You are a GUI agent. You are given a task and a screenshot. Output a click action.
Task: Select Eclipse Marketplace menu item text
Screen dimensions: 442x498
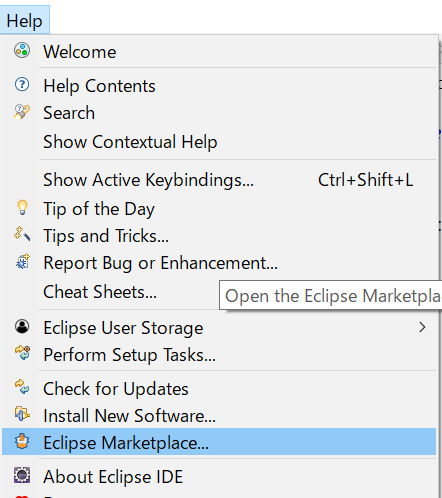(126, 443)
